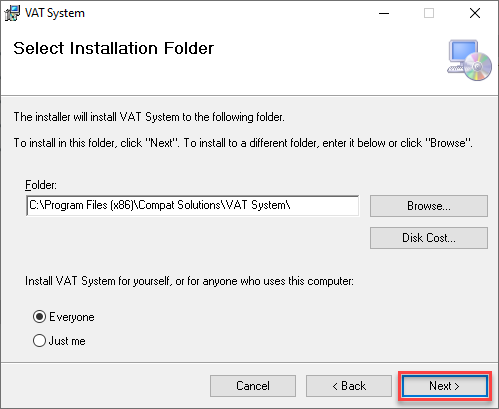Click the 'Folder:' field label

click(x=41, y=185)
